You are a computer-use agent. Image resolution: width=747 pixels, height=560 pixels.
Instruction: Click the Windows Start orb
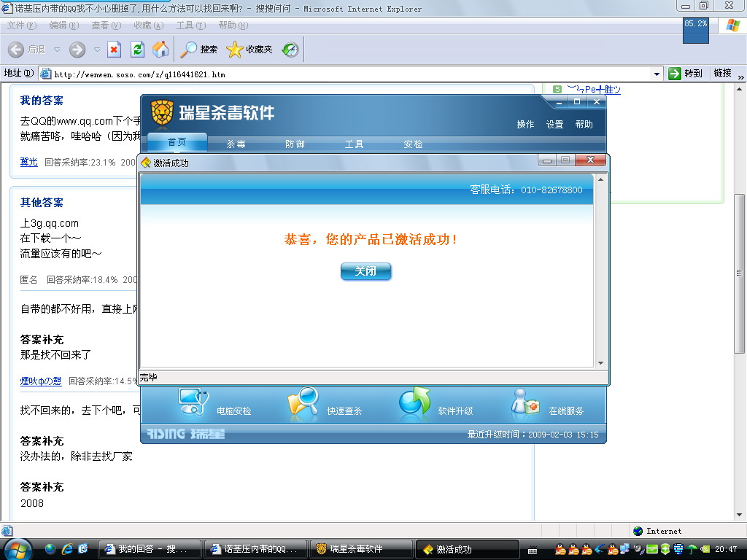tap(18, 549)
